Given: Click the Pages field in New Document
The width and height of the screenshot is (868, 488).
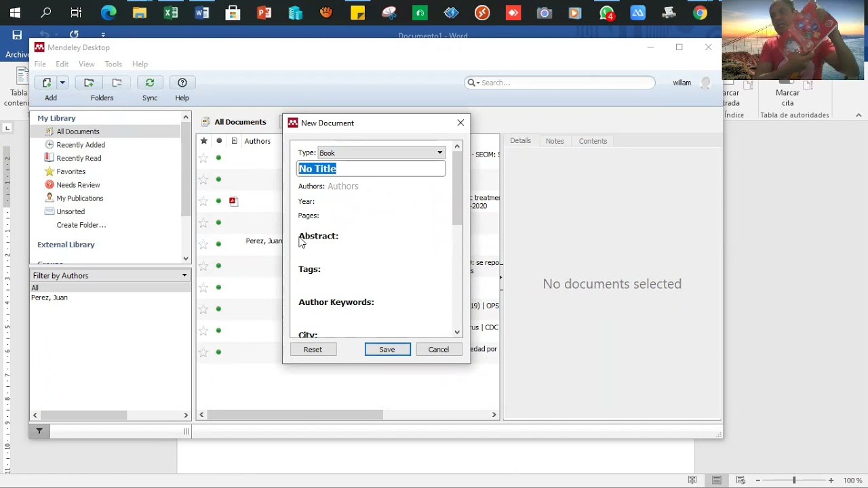Looking at the screenshot, I should point(309,216).
